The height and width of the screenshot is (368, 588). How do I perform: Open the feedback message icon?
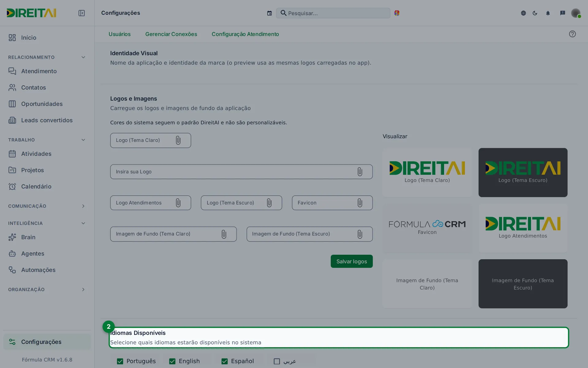tap(563, 13)
